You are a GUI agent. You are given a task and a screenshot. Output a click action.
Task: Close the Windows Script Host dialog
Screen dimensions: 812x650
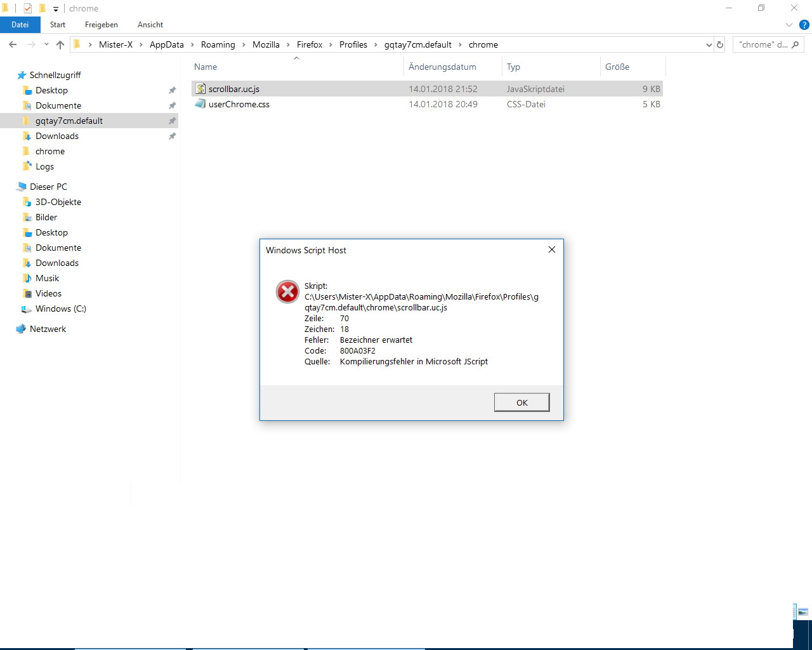pyautogui.click(x=552, y=249)
